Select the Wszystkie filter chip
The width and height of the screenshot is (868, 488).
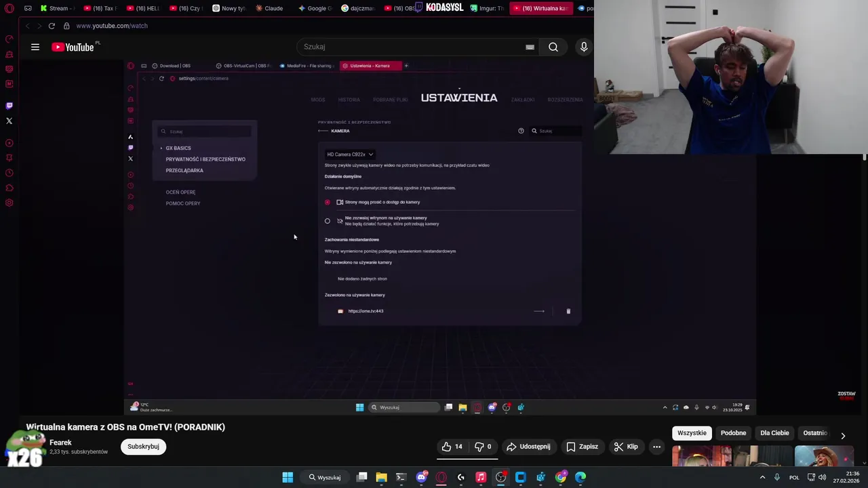click(692, 433)
